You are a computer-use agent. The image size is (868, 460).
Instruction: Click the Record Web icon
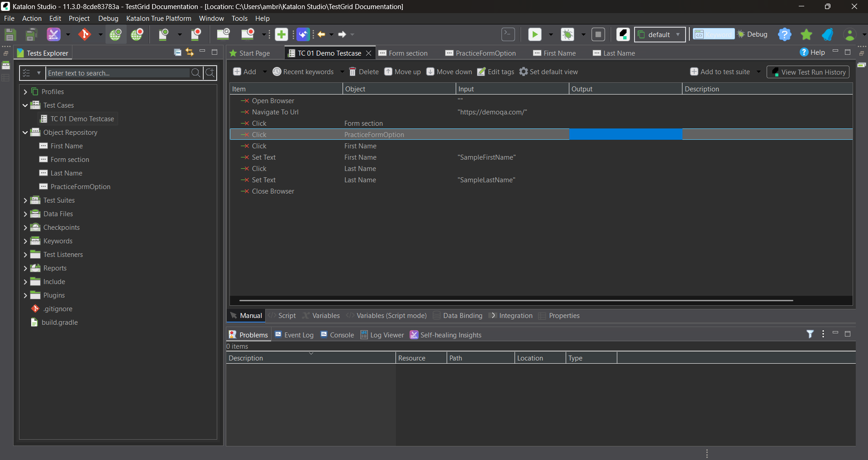137,34
